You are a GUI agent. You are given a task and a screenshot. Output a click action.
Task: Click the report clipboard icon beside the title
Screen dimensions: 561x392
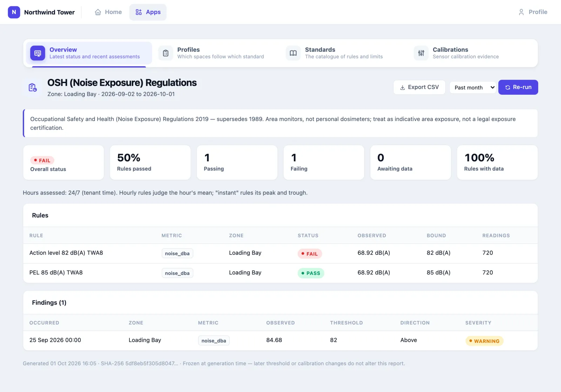33,87
